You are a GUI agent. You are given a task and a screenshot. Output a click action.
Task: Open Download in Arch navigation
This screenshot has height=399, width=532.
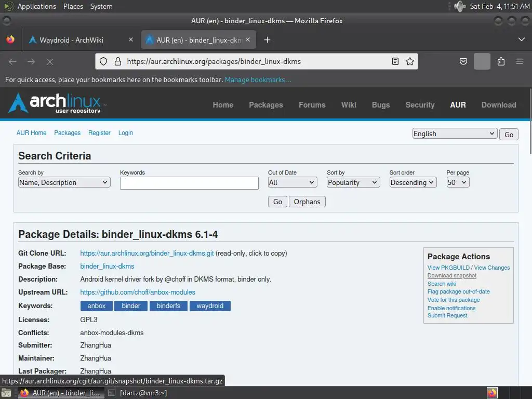499,105
